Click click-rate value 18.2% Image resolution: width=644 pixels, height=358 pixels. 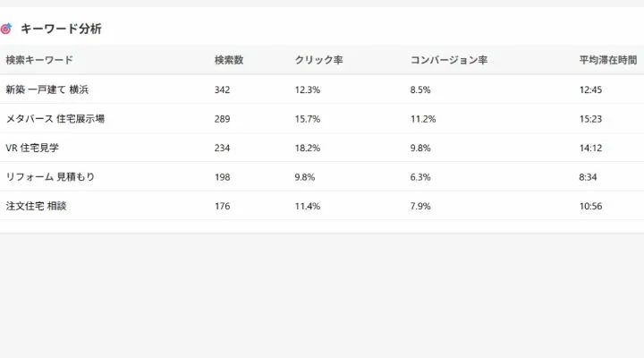(x=307, y=148)
